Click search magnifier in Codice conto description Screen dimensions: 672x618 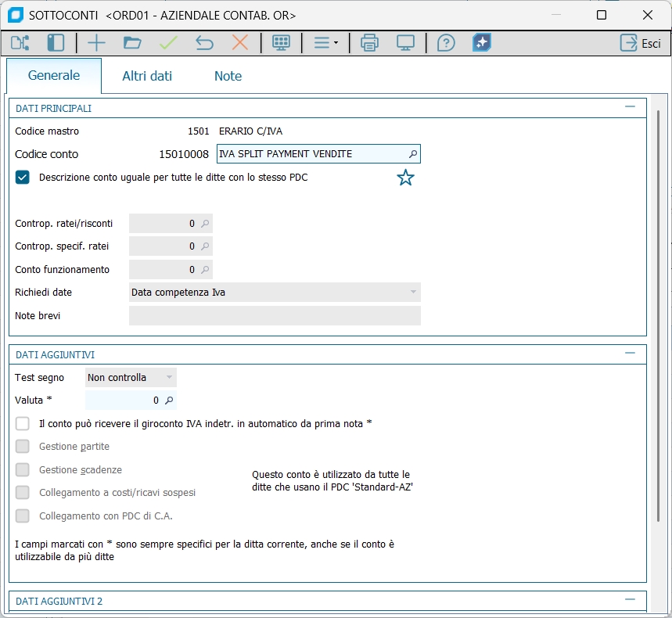click(x=413, y=154)
